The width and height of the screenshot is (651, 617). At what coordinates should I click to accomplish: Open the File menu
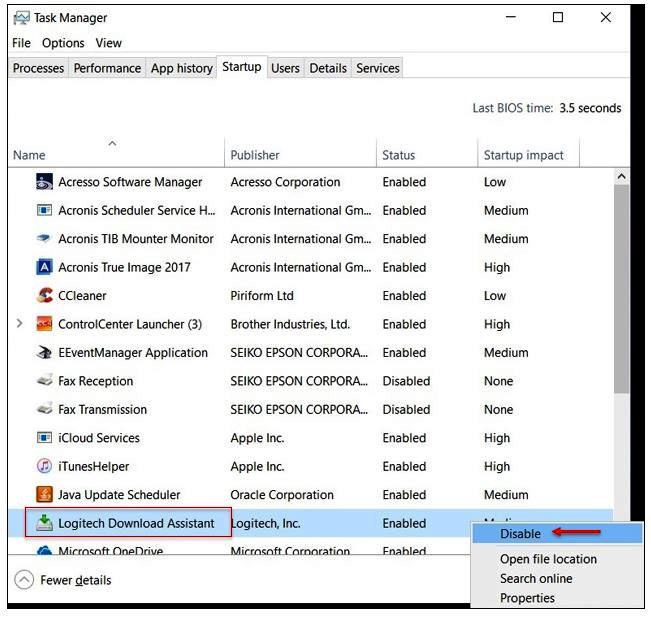pos(21,43)
